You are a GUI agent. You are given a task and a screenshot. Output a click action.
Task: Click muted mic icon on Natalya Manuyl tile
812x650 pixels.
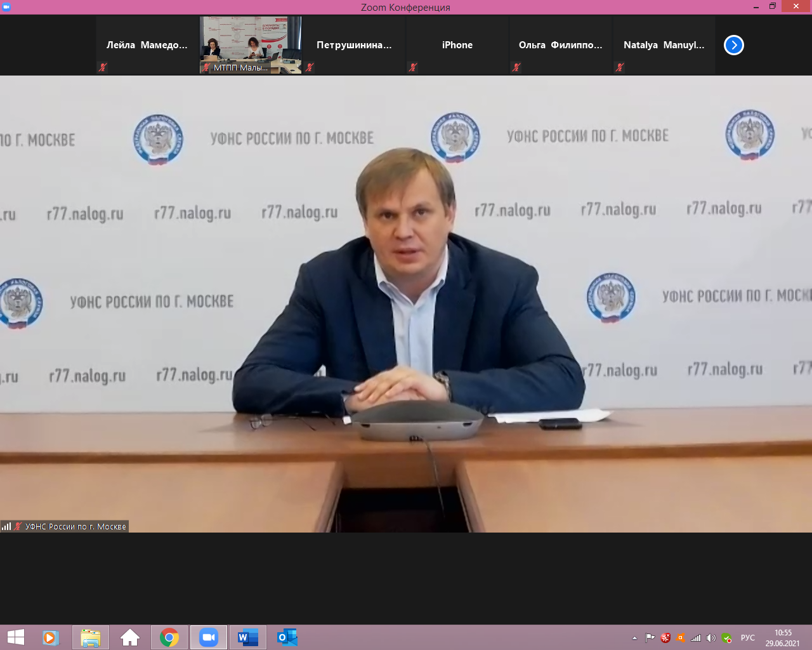[620, 67]
